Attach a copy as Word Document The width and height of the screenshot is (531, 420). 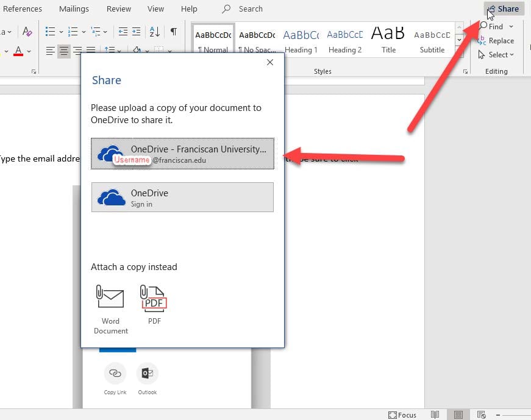pyautogui.click(x=111, y=309)
